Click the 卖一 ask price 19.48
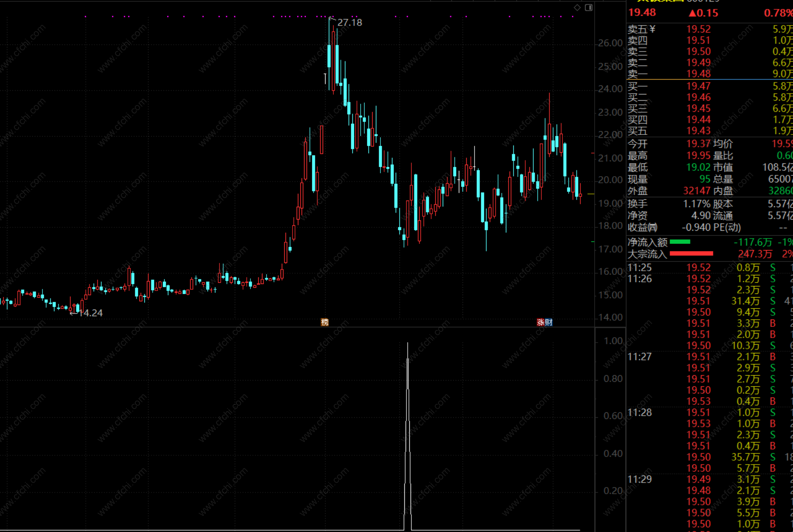 698,74
